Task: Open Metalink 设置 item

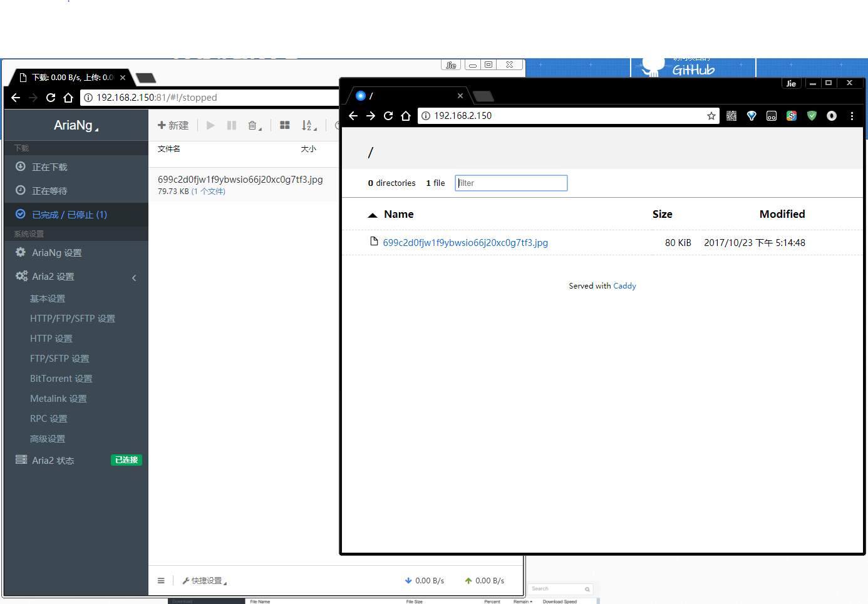Action: point(58,399)
